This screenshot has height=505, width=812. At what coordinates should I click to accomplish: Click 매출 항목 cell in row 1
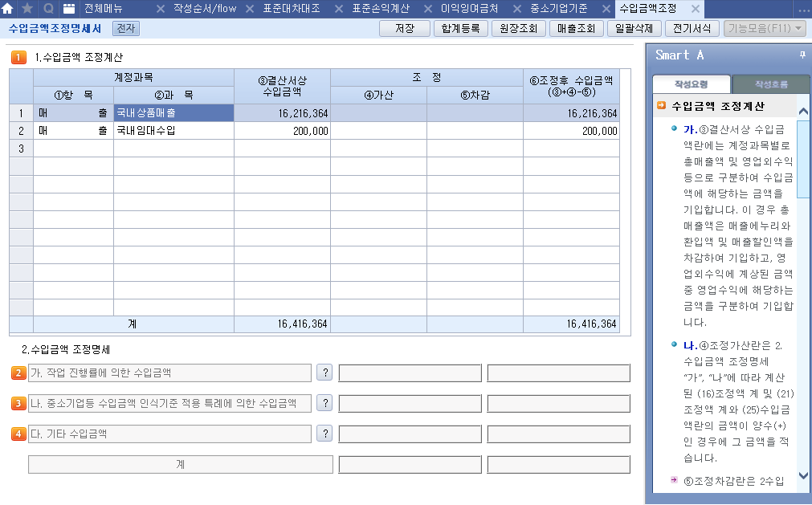pos(74,112)
